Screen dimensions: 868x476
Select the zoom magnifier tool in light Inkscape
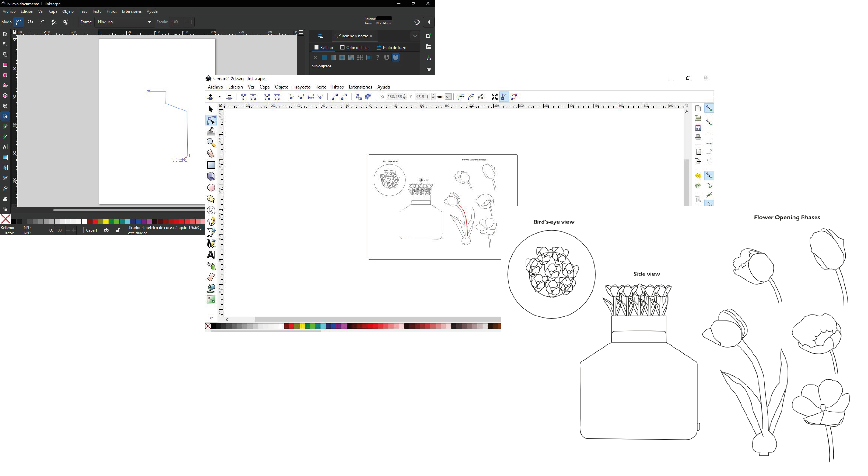(x=211, y=143)
